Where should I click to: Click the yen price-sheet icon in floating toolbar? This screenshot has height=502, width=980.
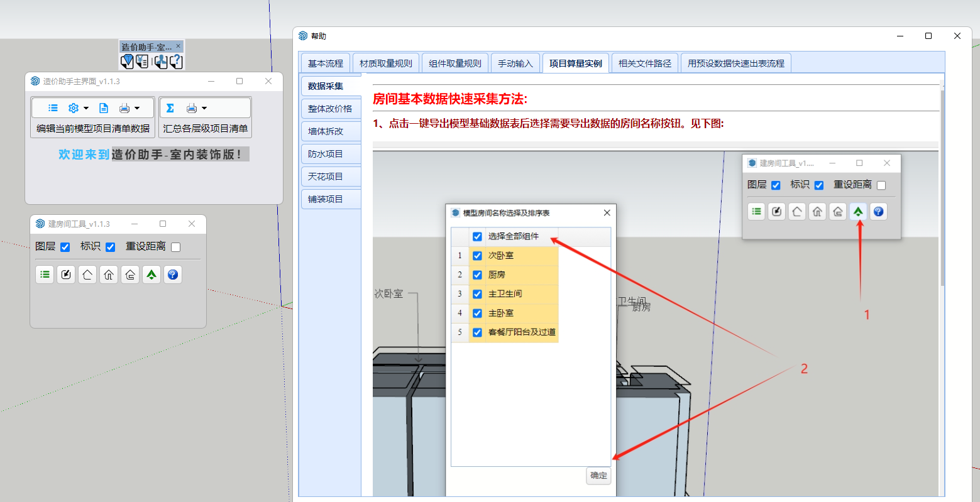pyautogui.click(x=142, y=61)
